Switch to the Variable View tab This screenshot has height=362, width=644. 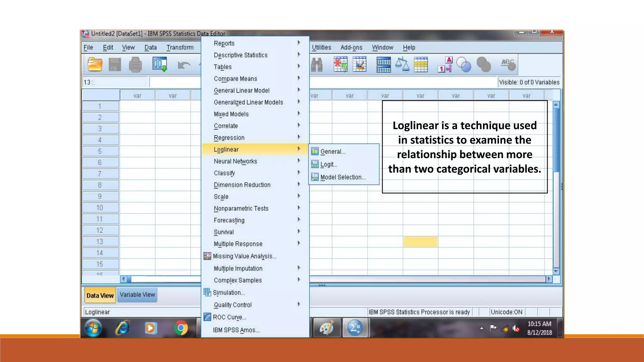[137, 295]
